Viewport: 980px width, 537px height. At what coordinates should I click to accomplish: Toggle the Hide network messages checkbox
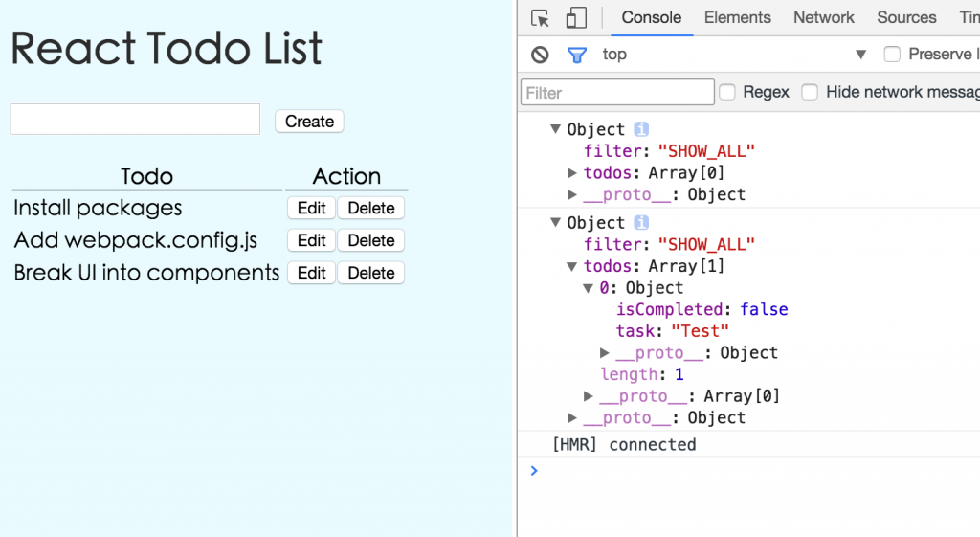coord(810,92)
